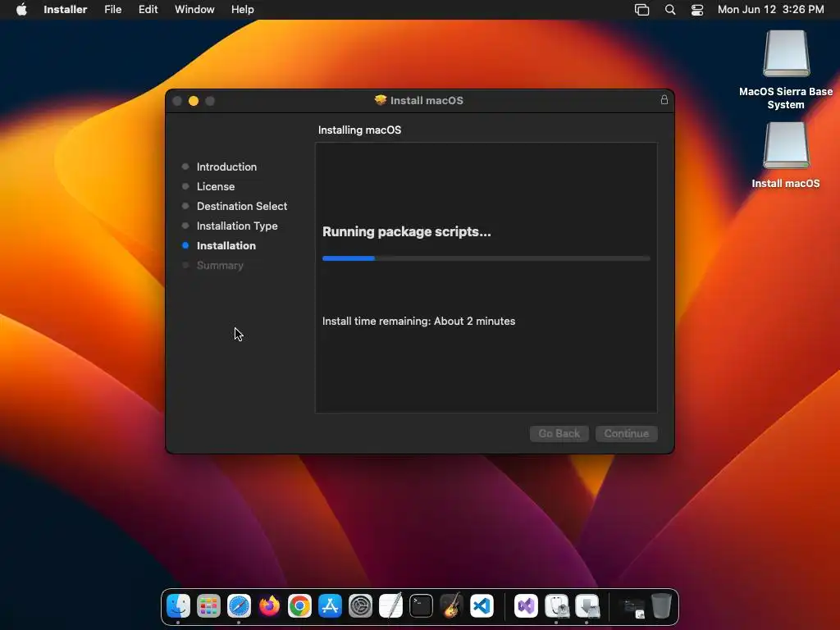Click the Installer app icon in dock
The width and height of the screenshot is (840, 630).
point(587,606)
